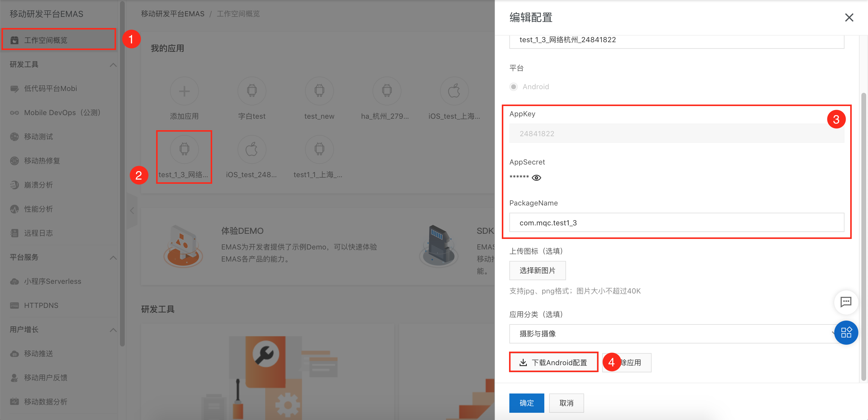Open 低代码平台Mobi

[x=51, y=89]
